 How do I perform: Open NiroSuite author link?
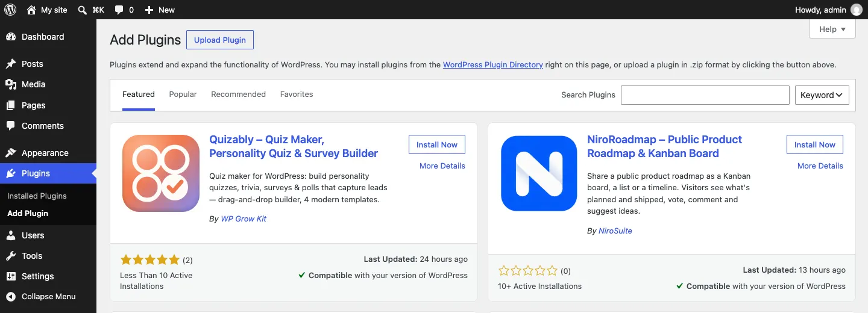pos(615,231)
